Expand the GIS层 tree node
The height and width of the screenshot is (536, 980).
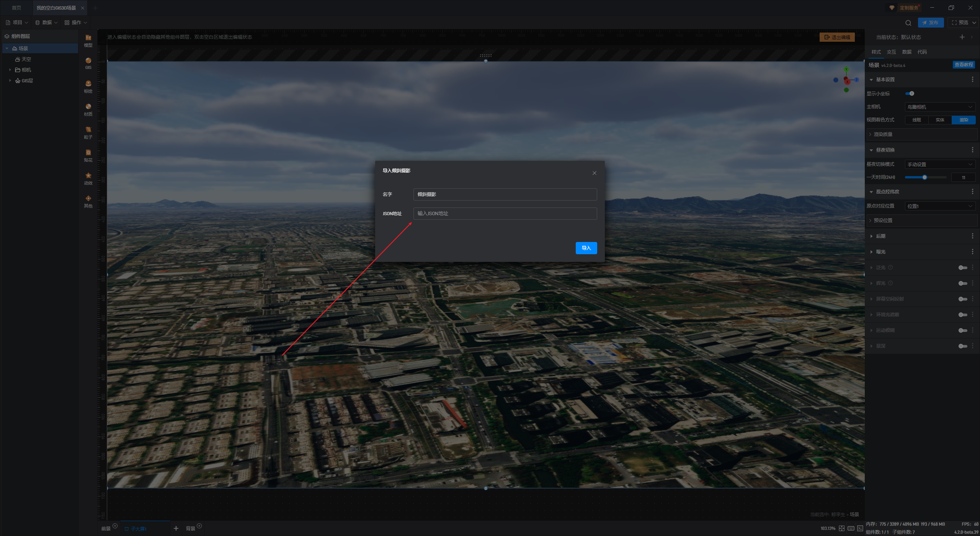10,81
